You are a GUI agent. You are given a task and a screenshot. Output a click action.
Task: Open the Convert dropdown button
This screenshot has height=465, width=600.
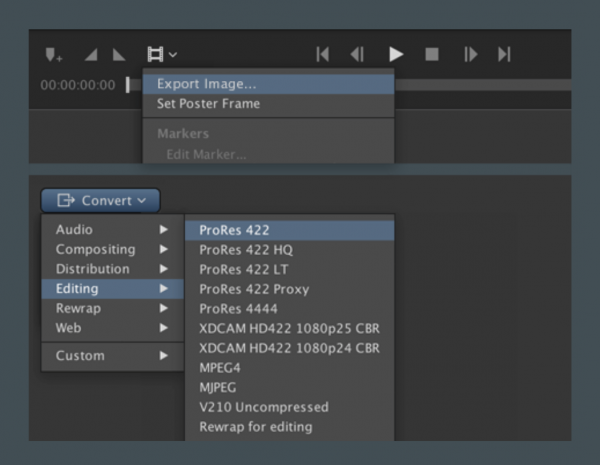100,201
